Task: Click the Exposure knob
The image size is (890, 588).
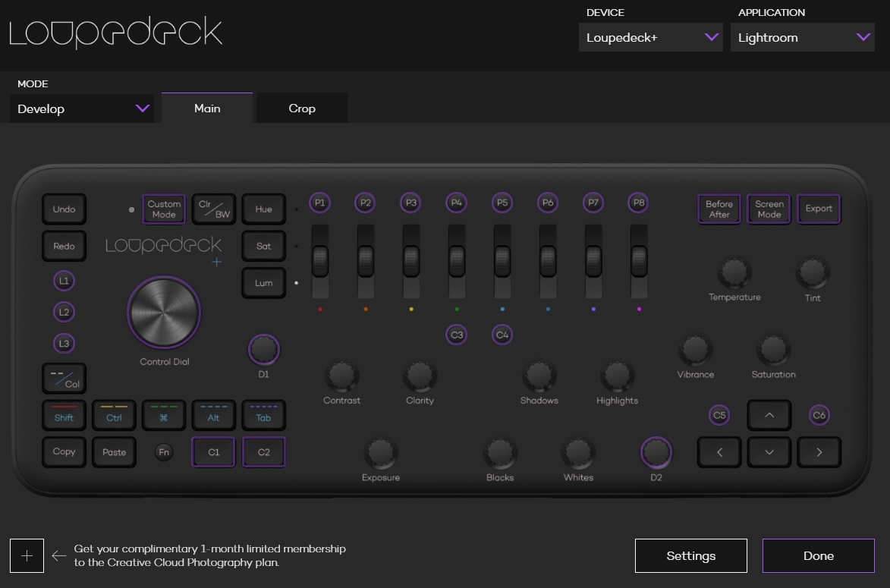Action: [x=381, y=452]
